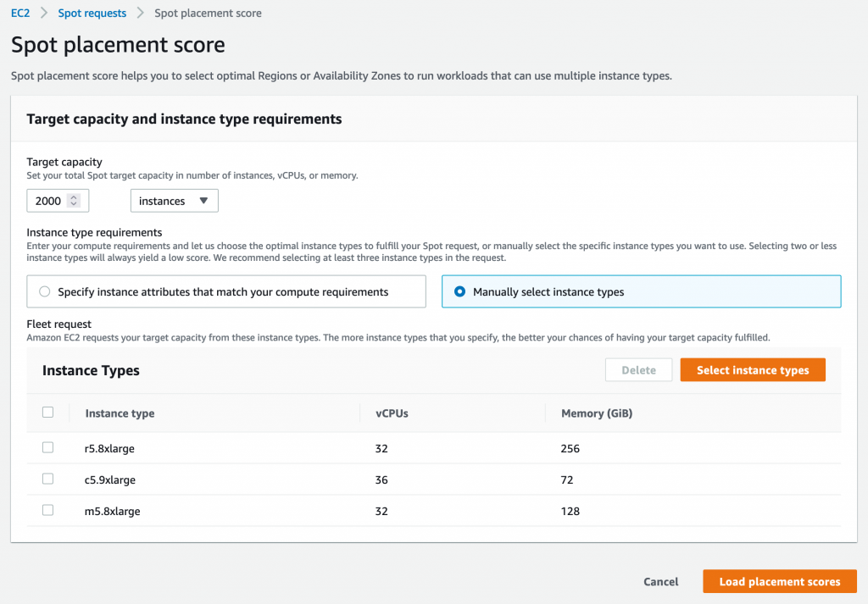Check the m5.8xlarge row checkbox
Image resolution: width=868 pixels, height=604 pixels.
coord(47,510)
